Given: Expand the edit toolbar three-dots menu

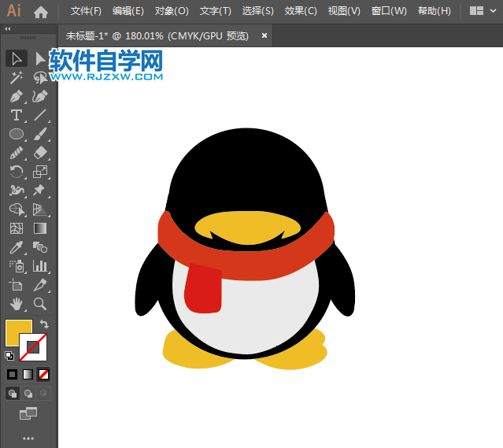Looking at the screenshot, I should pos(28,438).
